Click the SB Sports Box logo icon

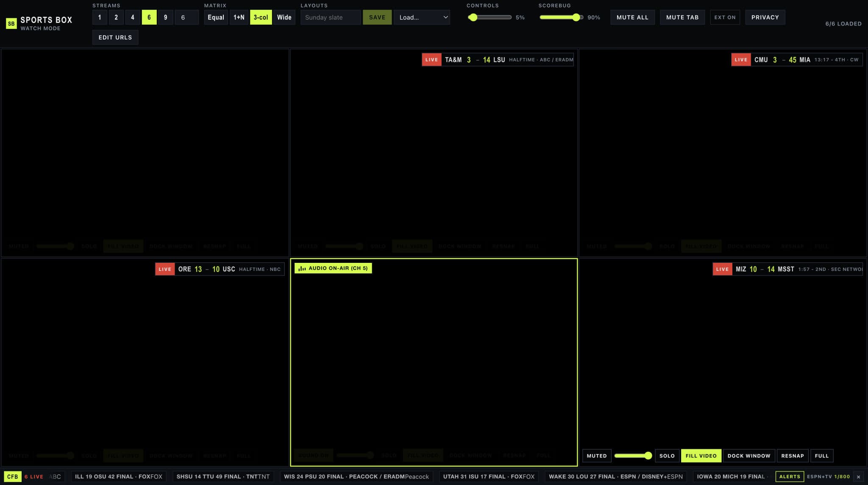[x=11, y=23]
